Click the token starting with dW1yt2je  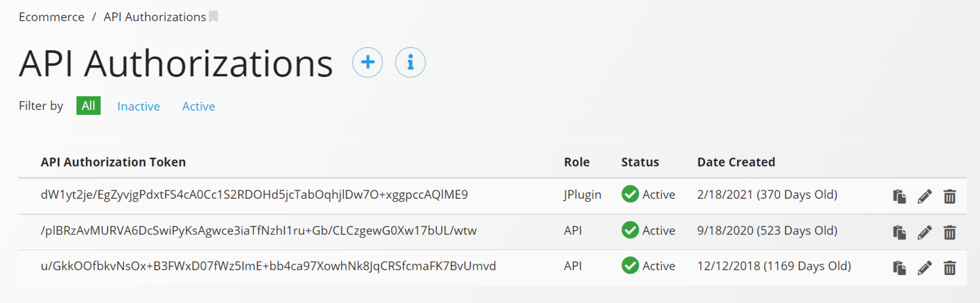[x=254, y=195]
